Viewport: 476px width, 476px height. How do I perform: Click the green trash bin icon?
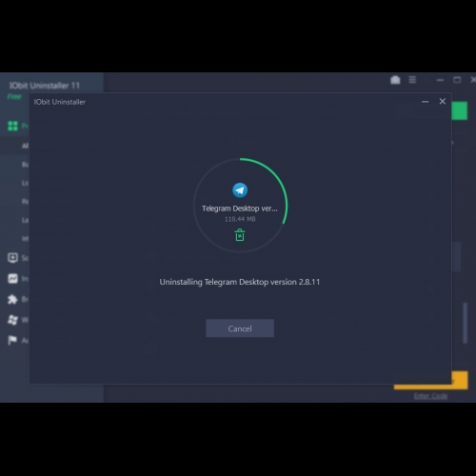pyautogui.click(x=240, y=235)
